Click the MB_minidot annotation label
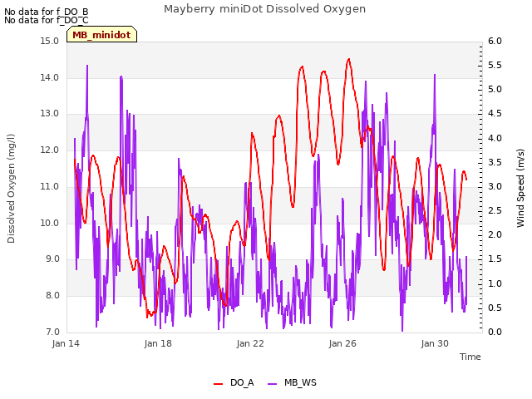The image size is (532, 399). pos(101,35)
